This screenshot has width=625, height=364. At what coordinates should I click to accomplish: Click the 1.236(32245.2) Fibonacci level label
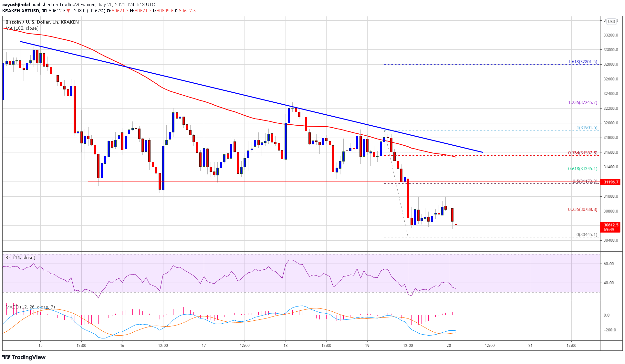582,103
